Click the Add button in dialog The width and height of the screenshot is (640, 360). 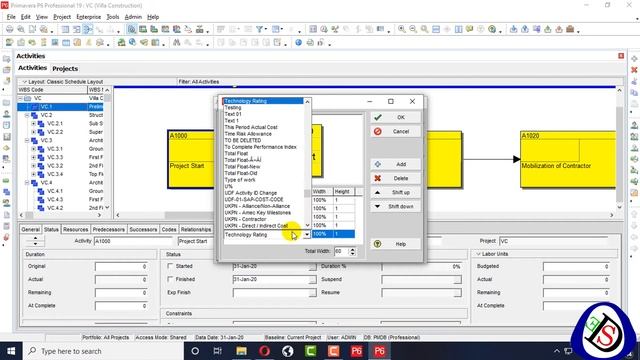click(396, 164)
